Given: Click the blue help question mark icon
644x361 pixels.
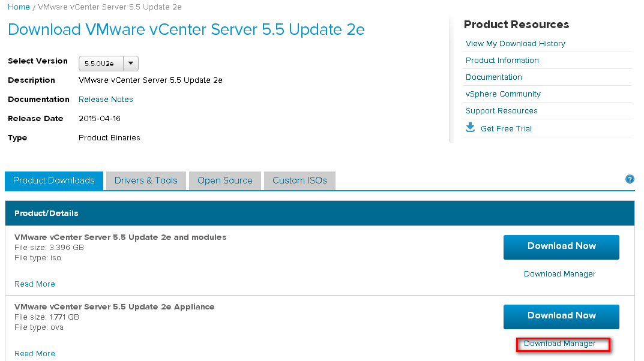Looking at the screenshot, I should [x=629, y=179].
